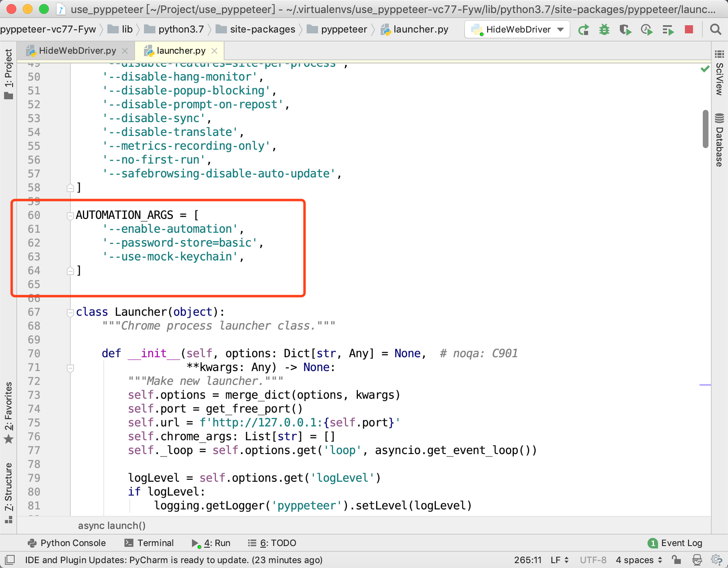Click the AUTOMATION_ARGS variable name
The image size is (728, 568).
[x=124, y=215]
